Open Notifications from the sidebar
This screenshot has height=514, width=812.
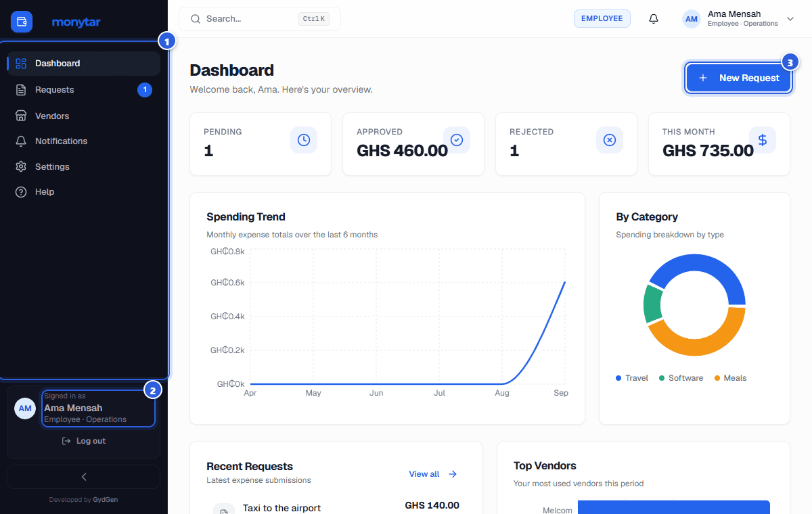pos(84,141)
